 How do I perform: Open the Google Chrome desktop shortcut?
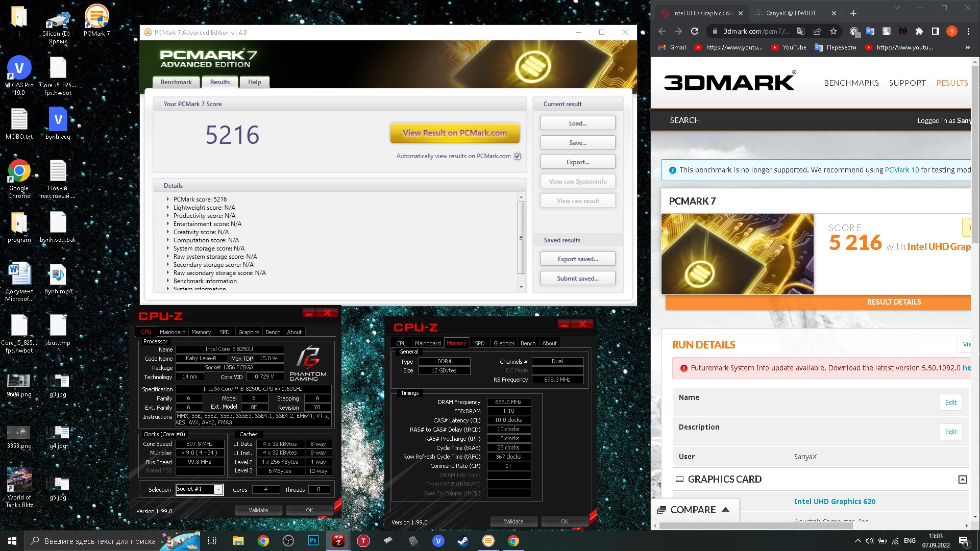click(19, 179)
